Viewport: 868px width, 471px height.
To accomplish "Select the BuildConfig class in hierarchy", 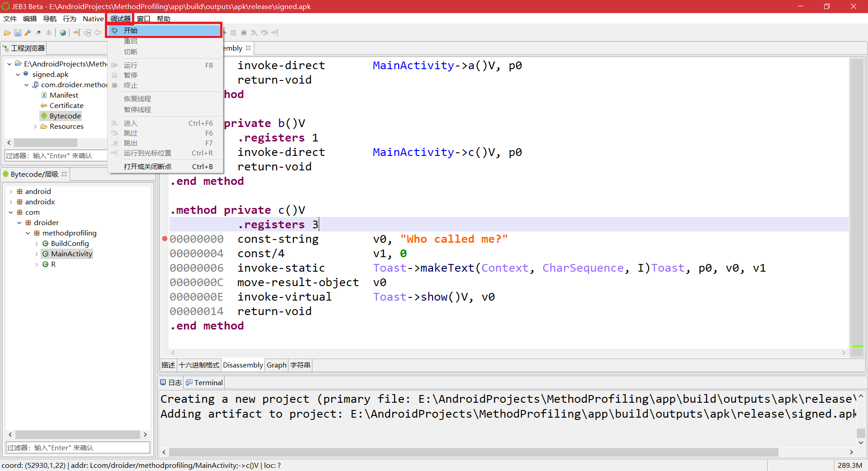I will pos(70,243).
